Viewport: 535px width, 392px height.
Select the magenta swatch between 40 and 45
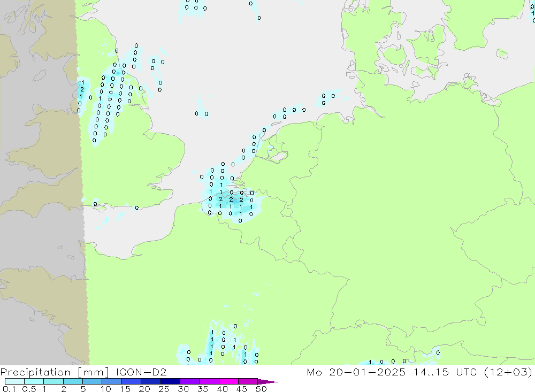tap(228, 381)
